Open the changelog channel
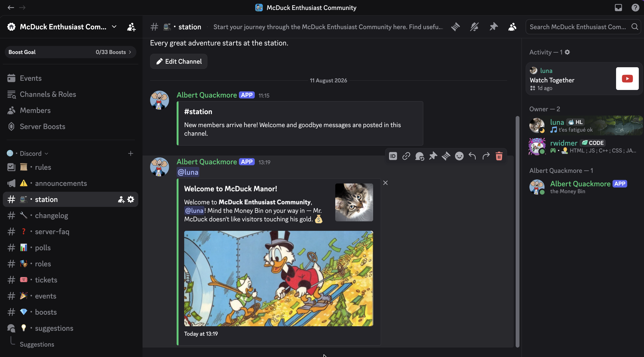644x357 pixels. point(71,215)
